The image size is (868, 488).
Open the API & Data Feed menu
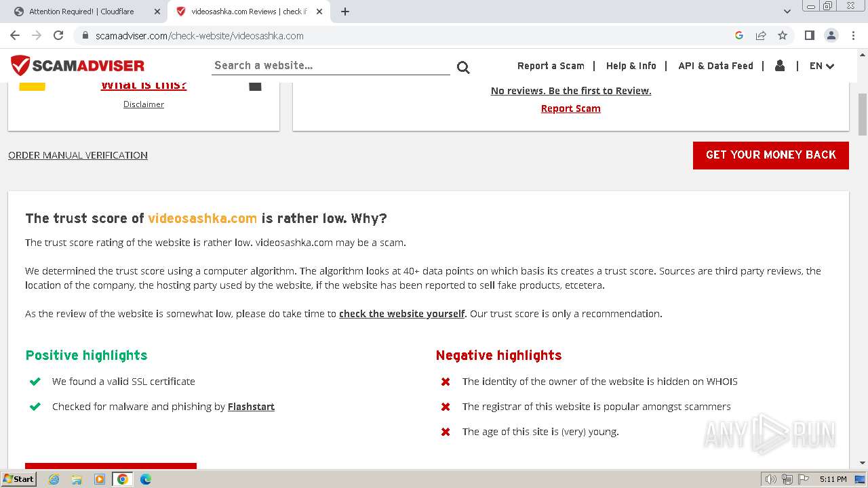(x=715, y=66)
